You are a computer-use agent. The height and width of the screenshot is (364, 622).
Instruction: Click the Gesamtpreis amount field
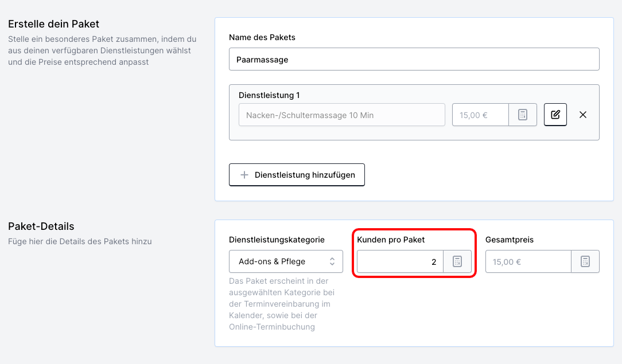click(528, 262)
